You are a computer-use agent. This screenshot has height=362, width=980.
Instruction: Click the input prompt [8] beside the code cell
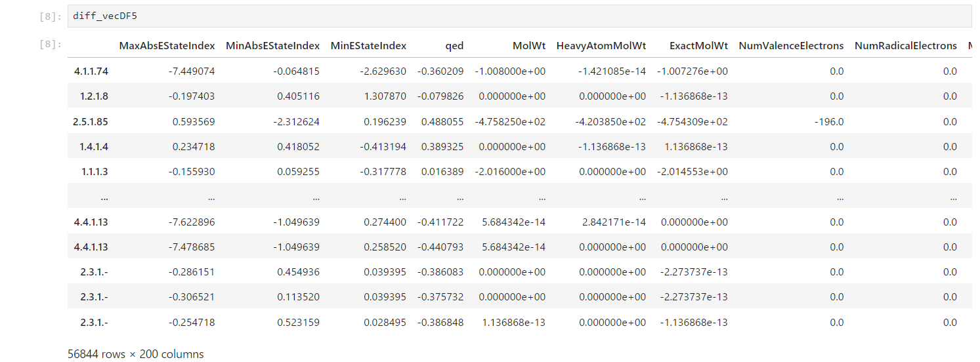[x=50, y=16]
